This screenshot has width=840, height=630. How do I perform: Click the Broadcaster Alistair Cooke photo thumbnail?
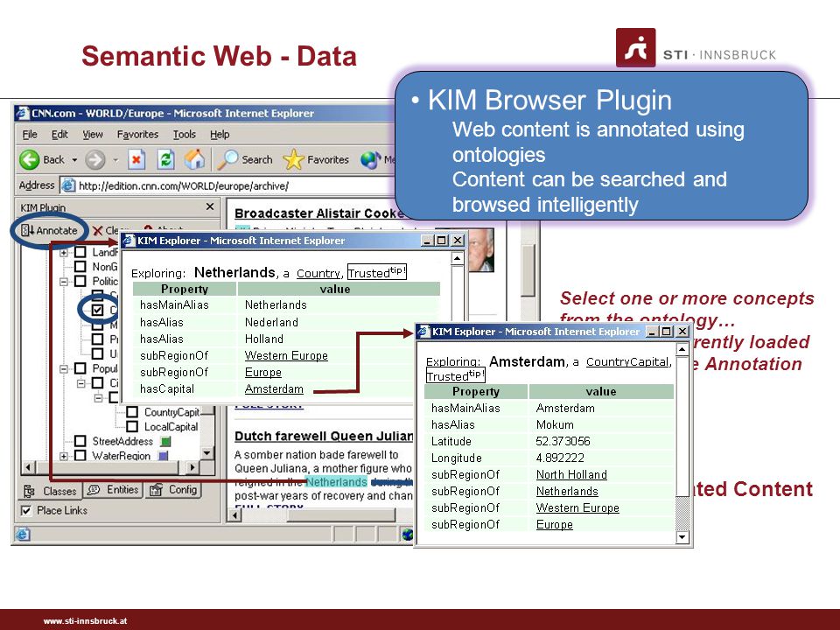(x=481, y=250)
